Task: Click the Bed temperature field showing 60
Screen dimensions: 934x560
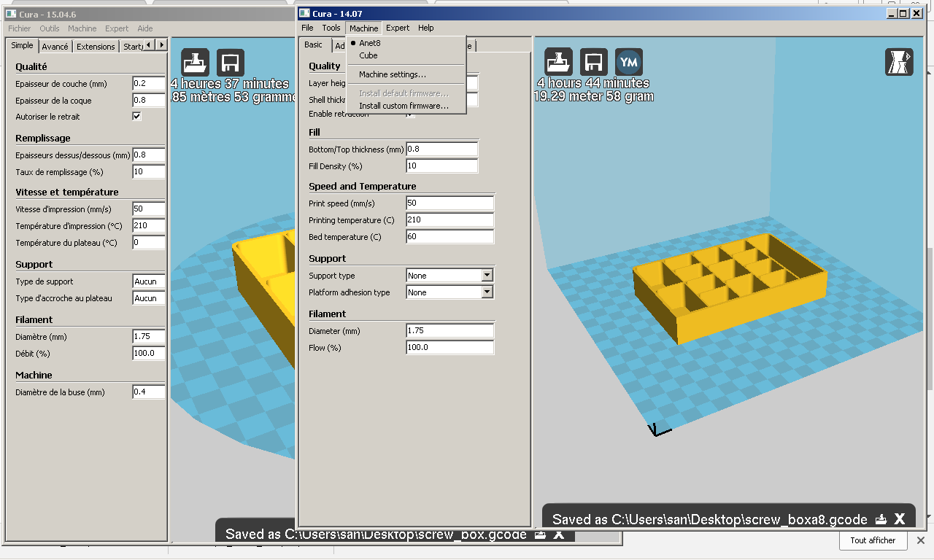Action: pos(450,236)
